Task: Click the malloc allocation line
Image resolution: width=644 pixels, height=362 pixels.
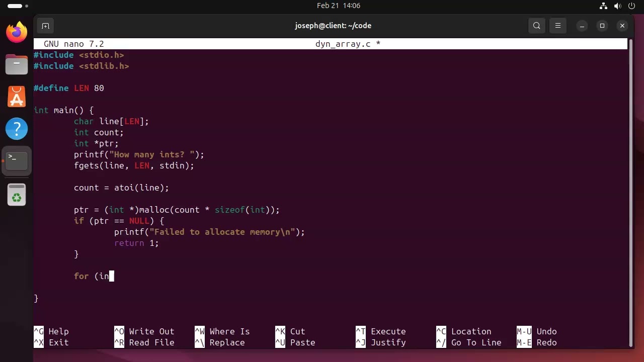Action: (x=177, y=210)
